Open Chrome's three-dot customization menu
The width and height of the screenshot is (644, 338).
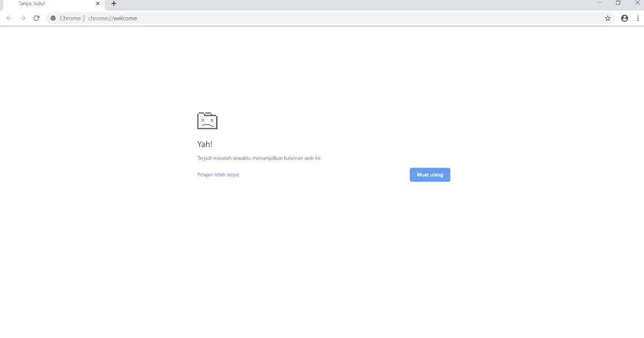click(x=638, y=18)
